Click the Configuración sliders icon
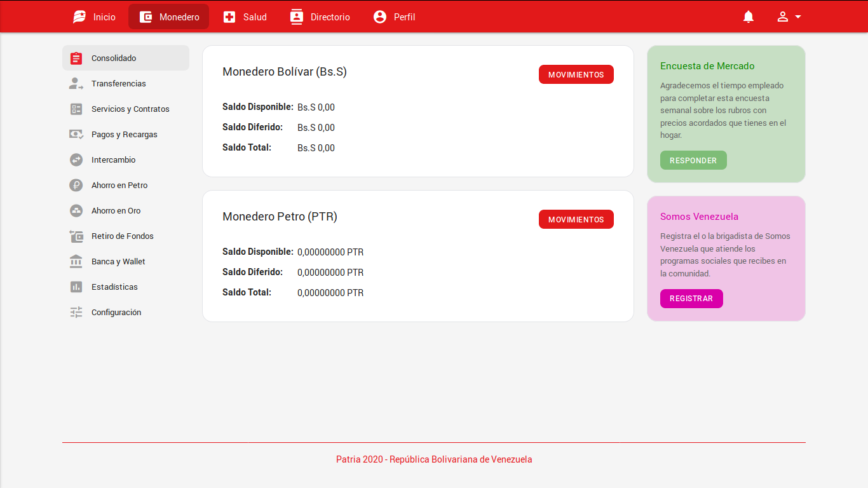Screen dimensions: 868x488 tap(76, 313)
